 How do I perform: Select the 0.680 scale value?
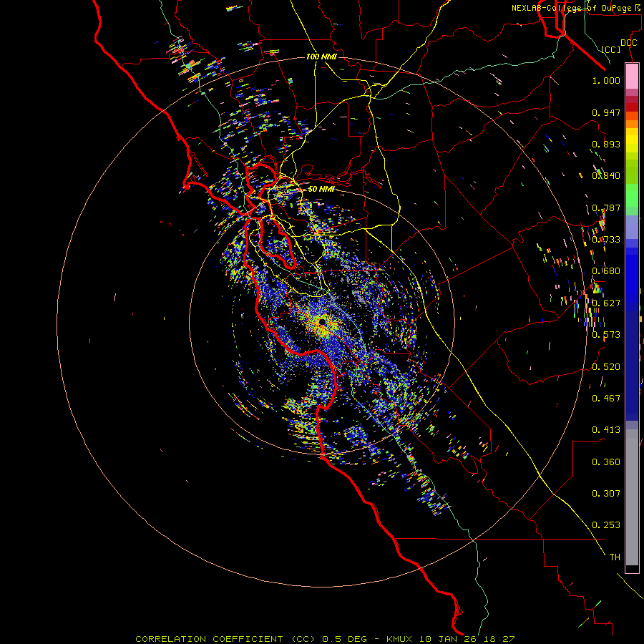click(x=606, y=271)
